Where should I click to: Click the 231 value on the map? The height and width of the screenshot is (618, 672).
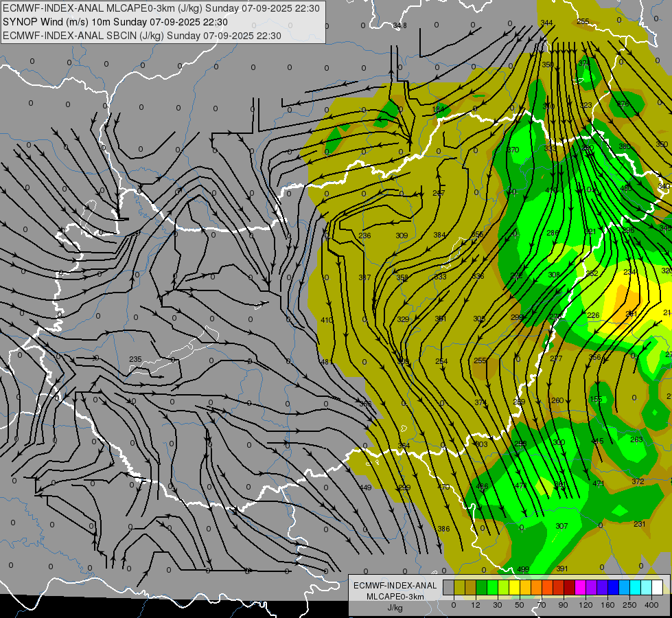[640, 524]
